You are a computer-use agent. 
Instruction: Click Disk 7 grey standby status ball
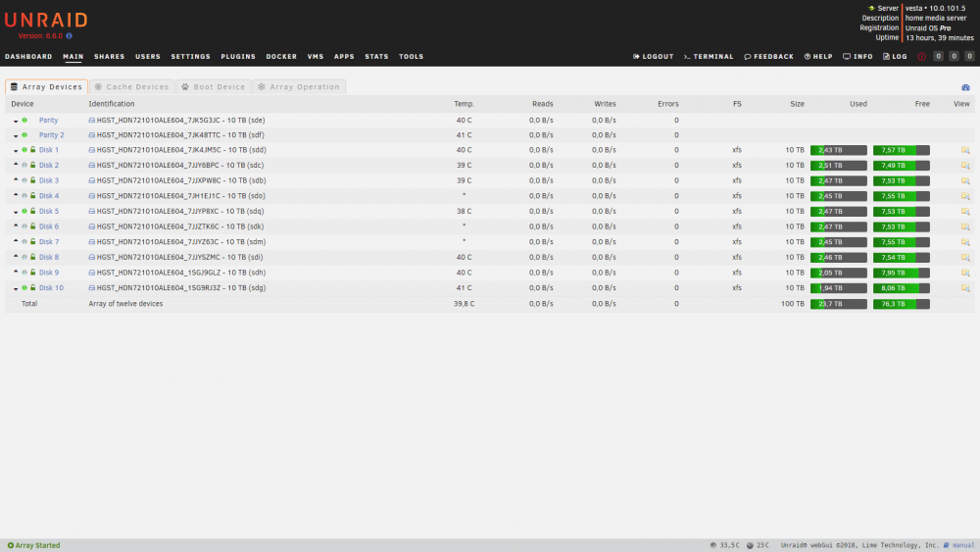24,242
